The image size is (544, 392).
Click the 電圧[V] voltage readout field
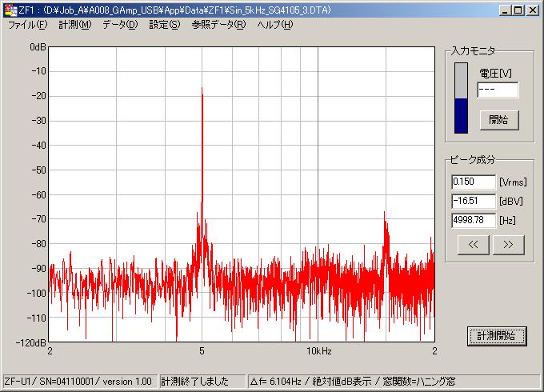tap(498, 90)
